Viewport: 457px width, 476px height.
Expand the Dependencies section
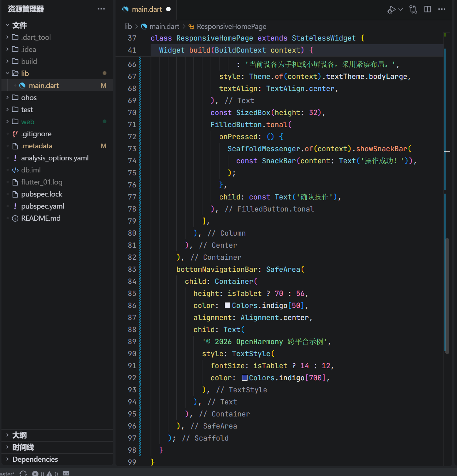pyautogui.click(x=57, y=459)
